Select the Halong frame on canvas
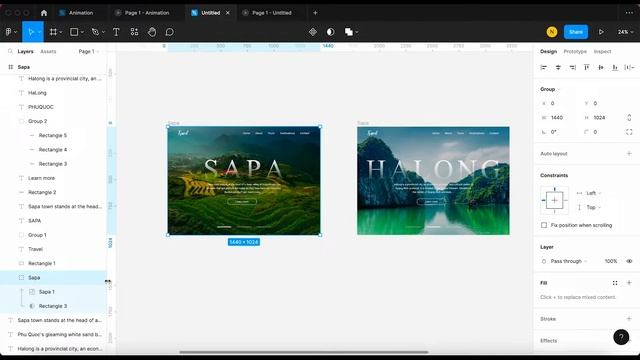640x360 pixels. [433, 181]
